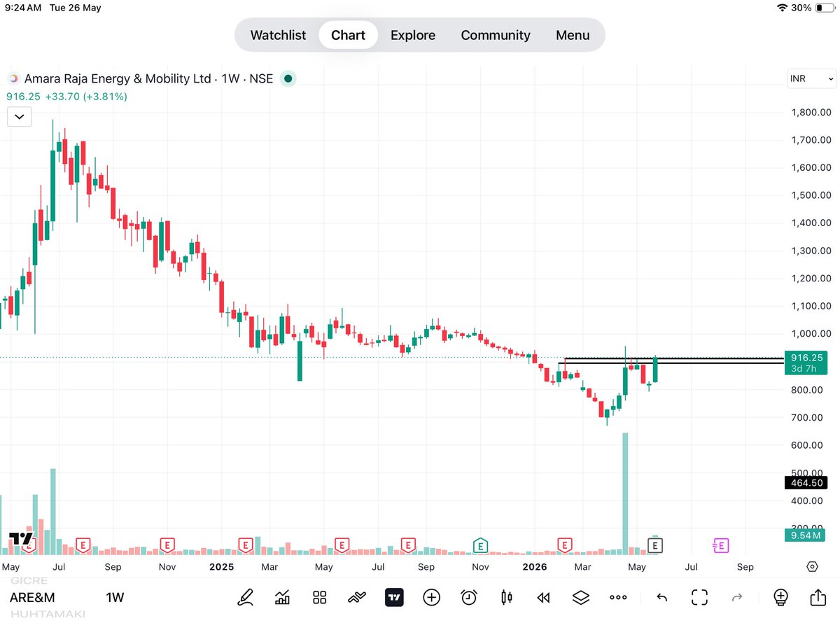
Task: Check the Wi-Fi status icon
Action: pos(782,8)
